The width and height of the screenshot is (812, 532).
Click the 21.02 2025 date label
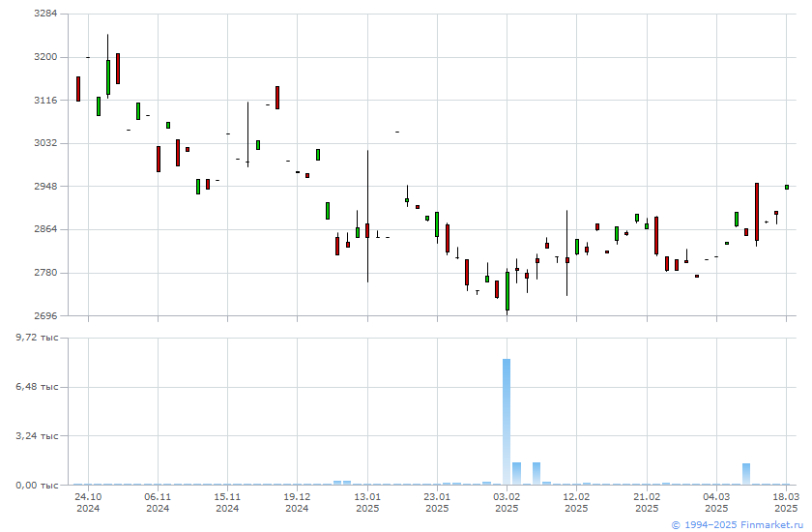point(647,501)
